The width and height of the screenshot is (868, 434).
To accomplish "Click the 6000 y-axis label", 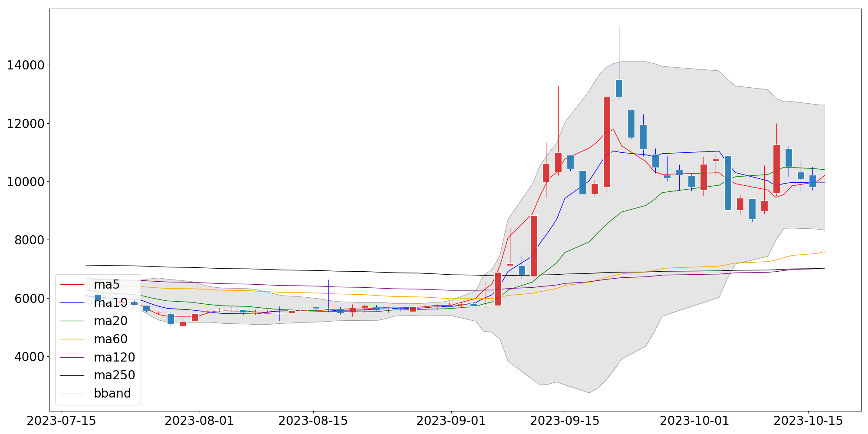I will pyautogui.click(x=30, y=299).
